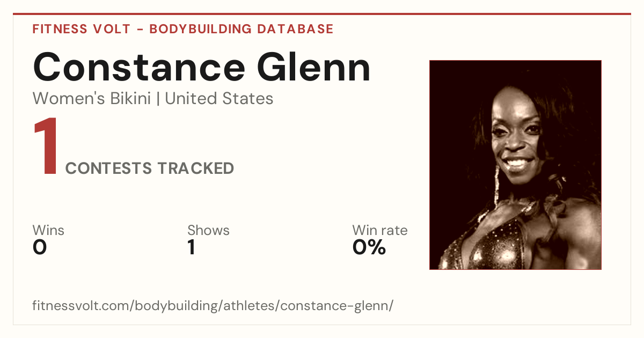The width and height of the screenshot is (644, 338).
Task: Click the FITNESS VOLT header text
Action: [x=81, y=29]
